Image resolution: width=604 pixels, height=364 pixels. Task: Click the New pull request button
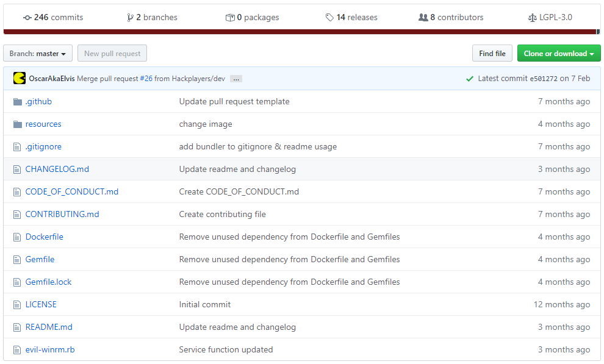tap(112, 54)
